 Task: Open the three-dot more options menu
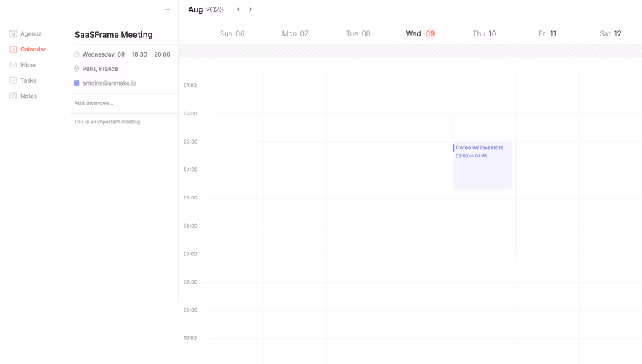pyautogui.click(x=167, y=9)
